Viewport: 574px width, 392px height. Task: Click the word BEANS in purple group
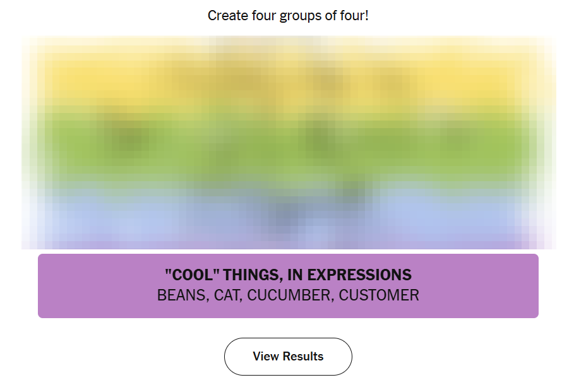[183, 295]
